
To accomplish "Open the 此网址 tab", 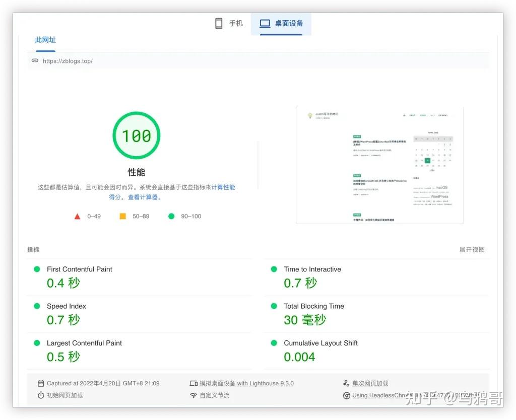I will pos(45,40).
